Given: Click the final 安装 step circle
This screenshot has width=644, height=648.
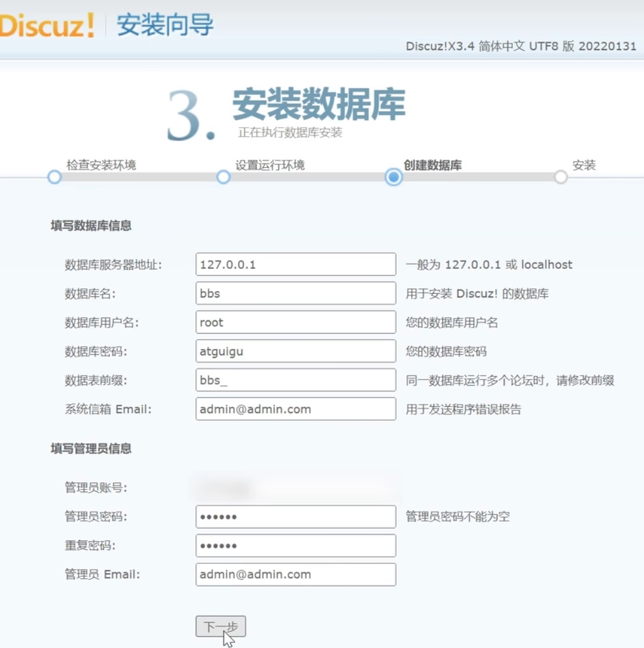Looking at the screenshot, I should click(561, 177).
